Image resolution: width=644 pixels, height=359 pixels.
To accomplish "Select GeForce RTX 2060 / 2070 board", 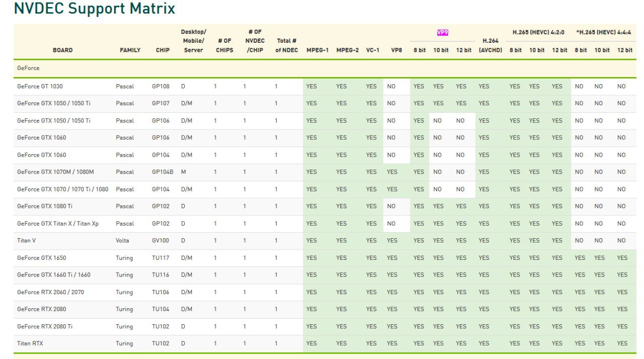I will 50,292.
